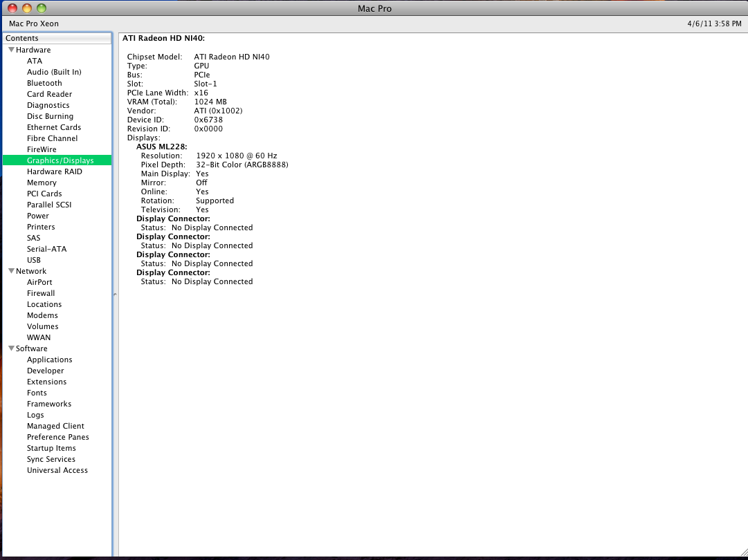Click the Device ID 0x6738 value
The height and width of the screenshot is (560, 748).
click(208, 120)
